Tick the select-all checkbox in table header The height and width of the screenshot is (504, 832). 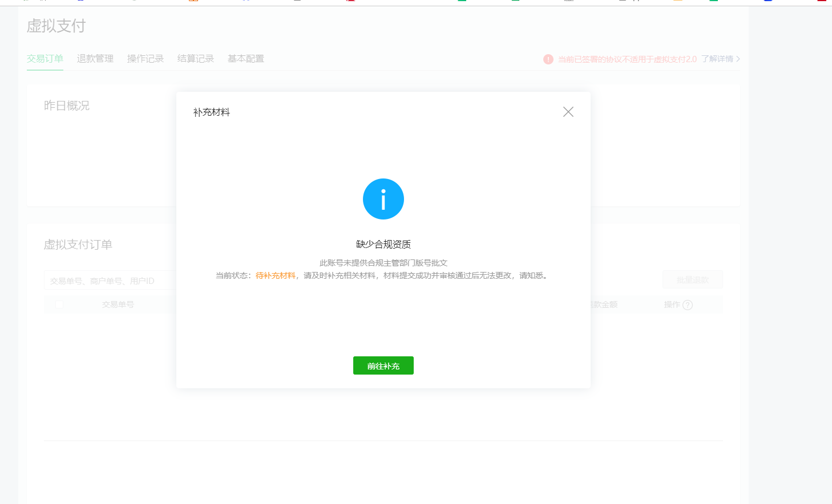59,304
